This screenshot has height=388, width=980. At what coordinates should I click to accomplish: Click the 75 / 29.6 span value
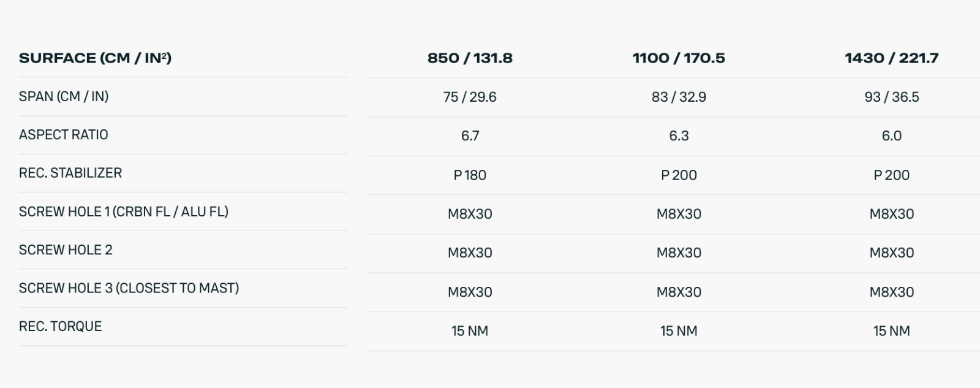470,97
